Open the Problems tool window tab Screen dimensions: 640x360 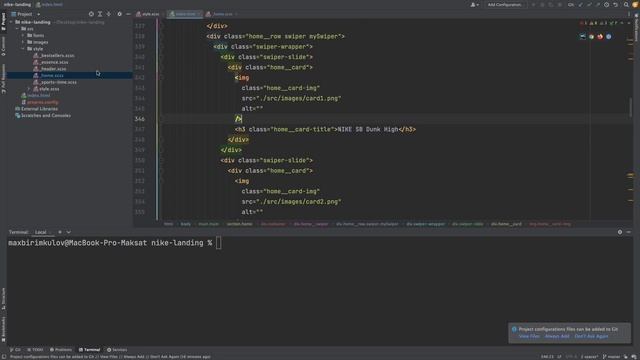point(61,350)
